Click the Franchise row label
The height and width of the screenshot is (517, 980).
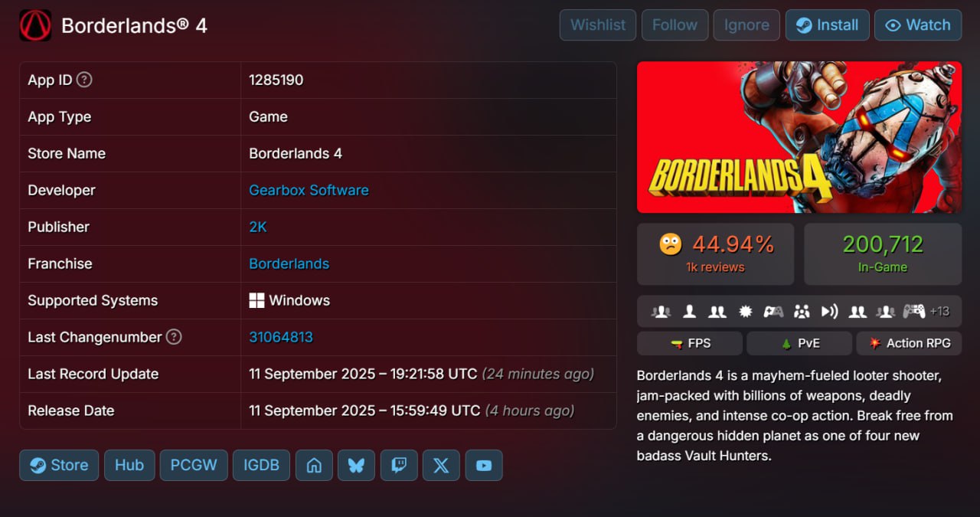[x=60, y=263]
